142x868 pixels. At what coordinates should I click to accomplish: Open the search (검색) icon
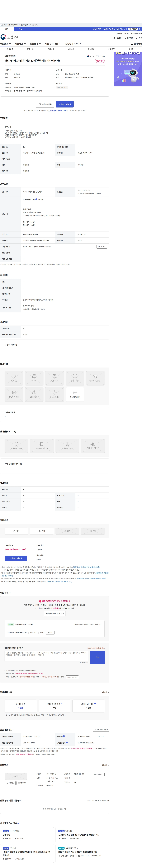click(x=137, y=38)
